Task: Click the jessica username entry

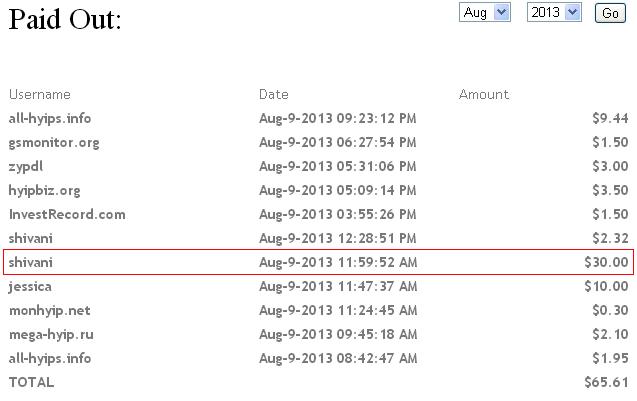Action: [30, 286]
